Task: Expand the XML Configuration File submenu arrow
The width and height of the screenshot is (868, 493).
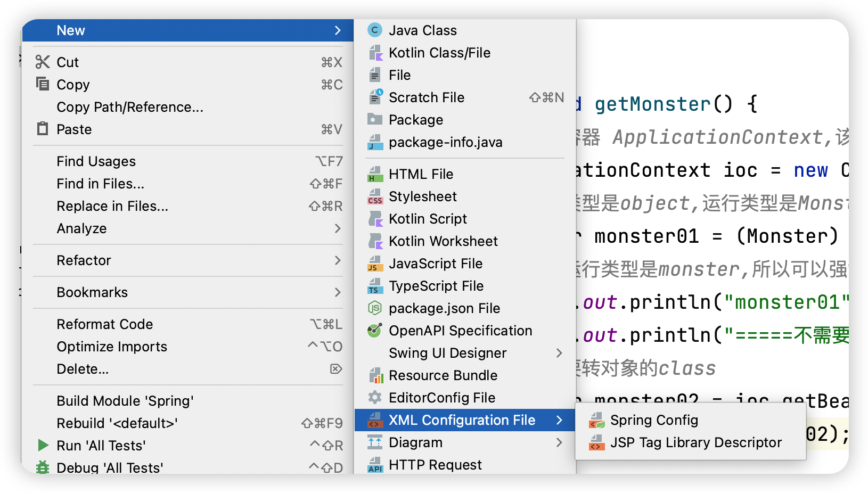Action: [559, 420]
